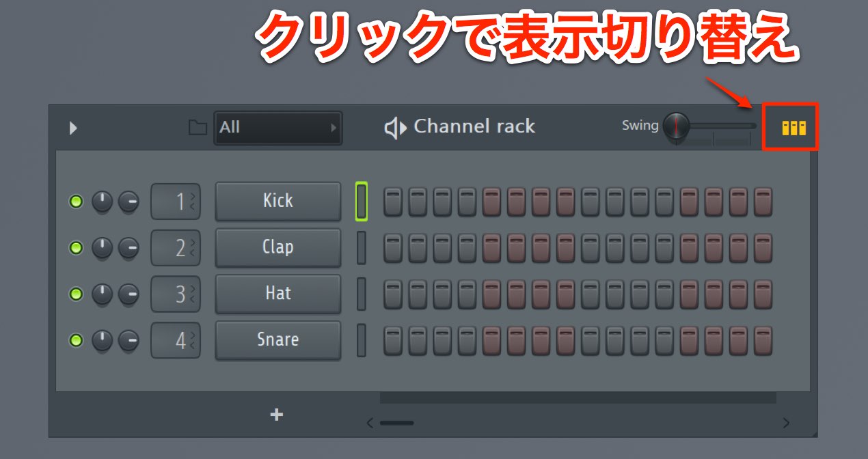Open the Snare channel button
Screen dimensions: 868x459
(x=278, y=340)
